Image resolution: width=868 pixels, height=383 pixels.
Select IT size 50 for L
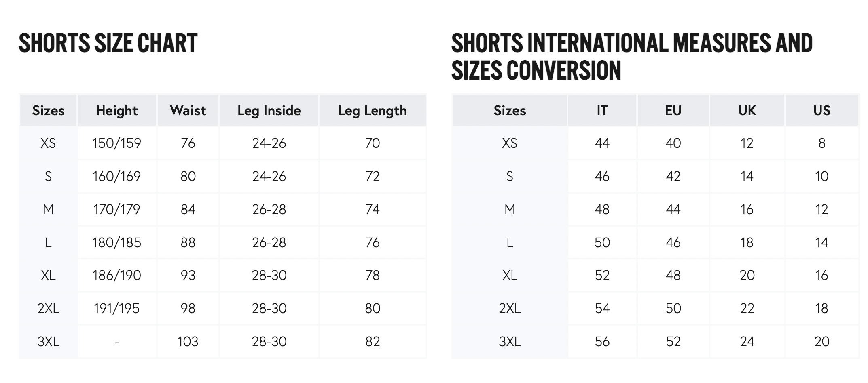tap(602, 242)
